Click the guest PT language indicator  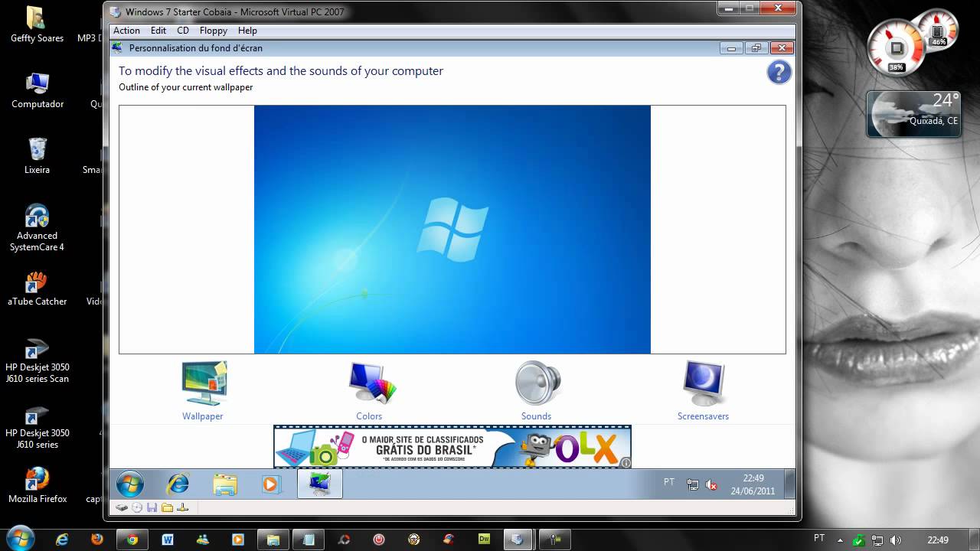(669, 482)
